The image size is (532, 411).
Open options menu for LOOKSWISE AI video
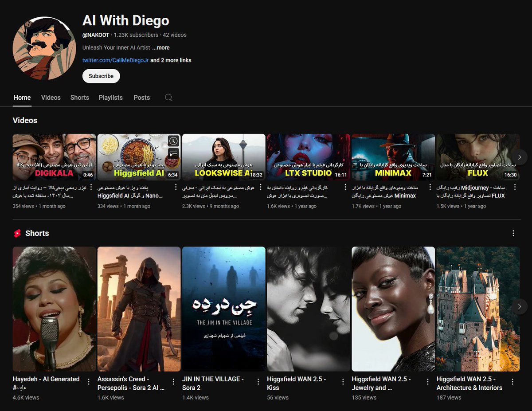click(x=261, y=187)
